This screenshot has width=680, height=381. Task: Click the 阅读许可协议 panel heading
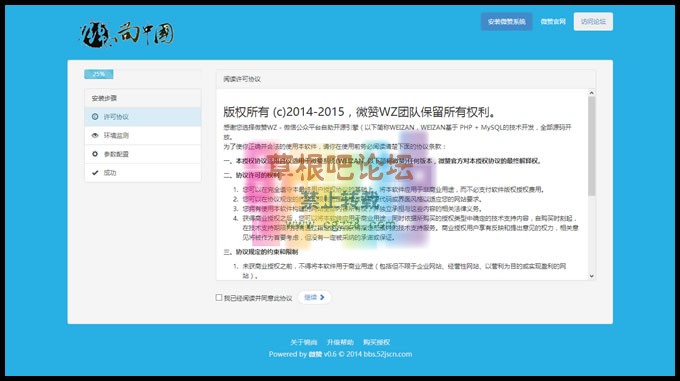coord(242,79)
